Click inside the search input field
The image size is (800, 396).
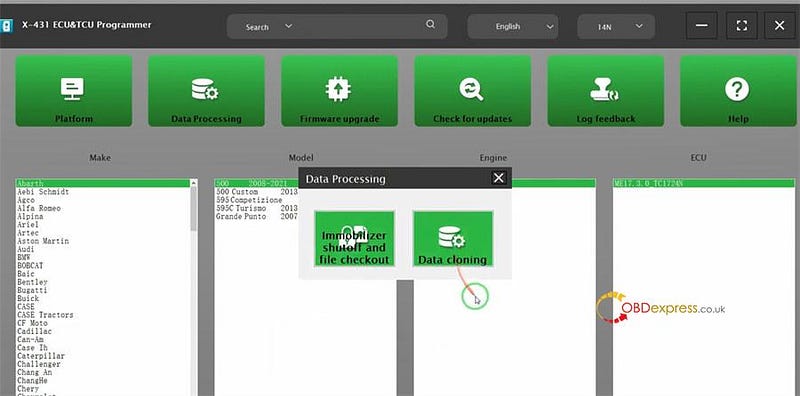tap(360, 27)
